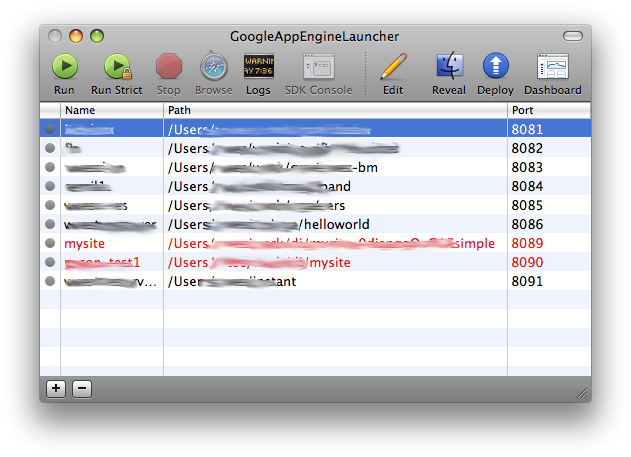Click the green Run icon
The height and width of the screenshot is (457, 631).
64,67
